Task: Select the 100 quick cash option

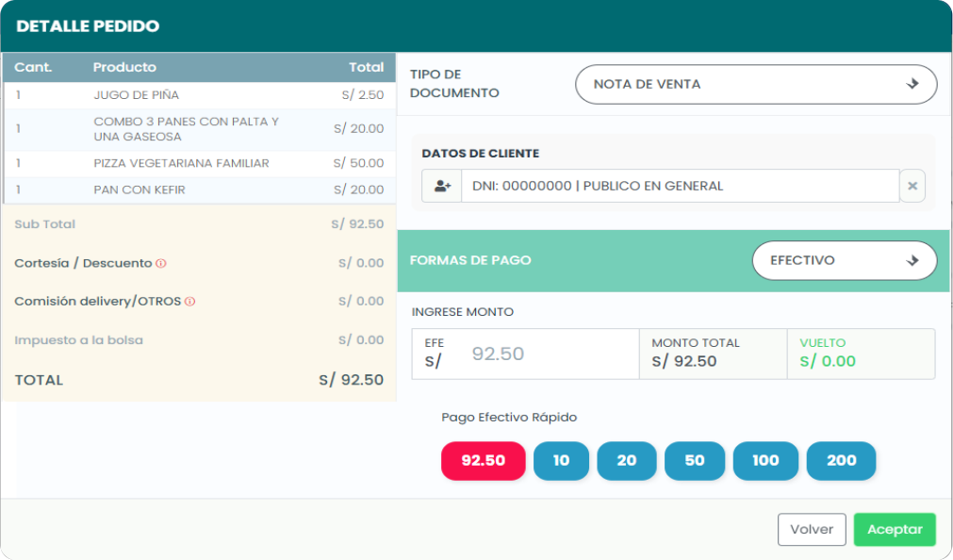Action: 765,461
